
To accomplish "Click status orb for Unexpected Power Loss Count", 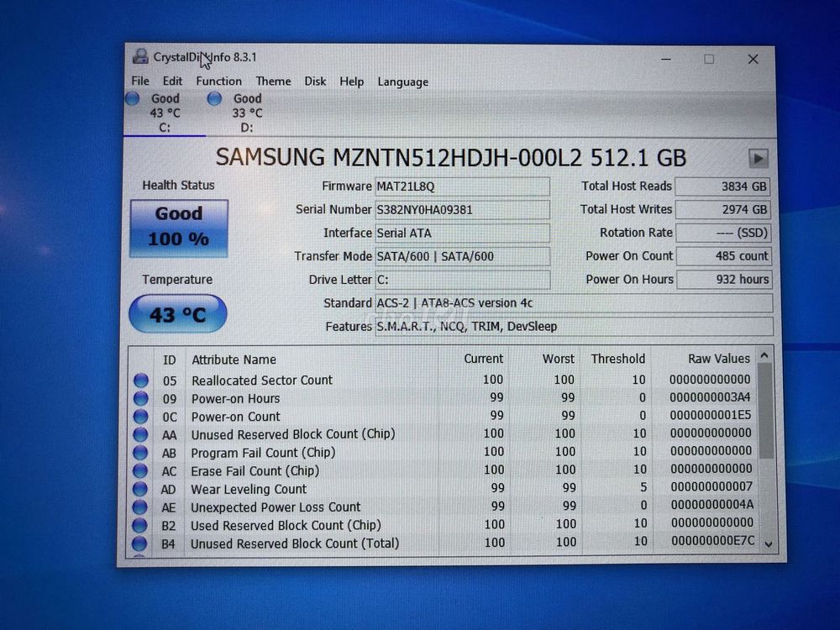I will [x=139, y=507].
